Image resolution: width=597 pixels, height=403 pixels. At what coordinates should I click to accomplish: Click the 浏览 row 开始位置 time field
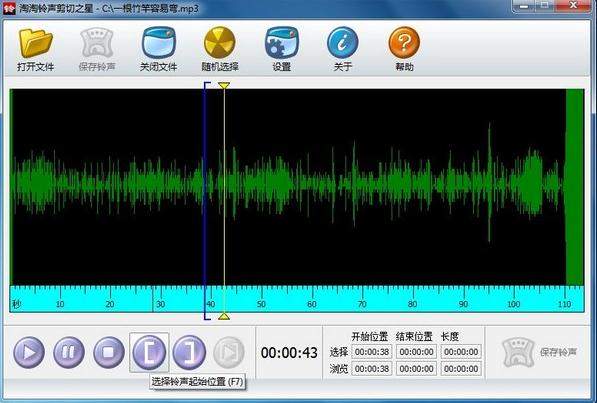click(372, 369)
